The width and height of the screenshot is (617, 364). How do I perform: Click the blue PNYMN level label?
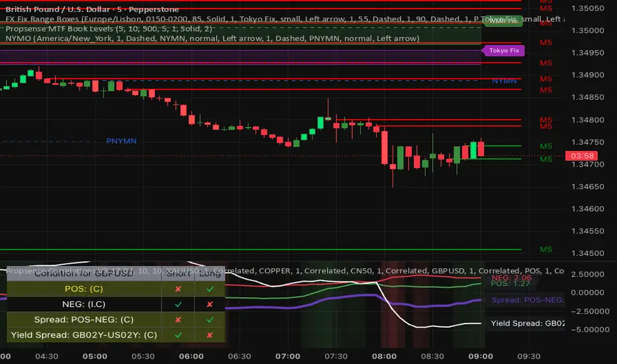click(121, 141)
